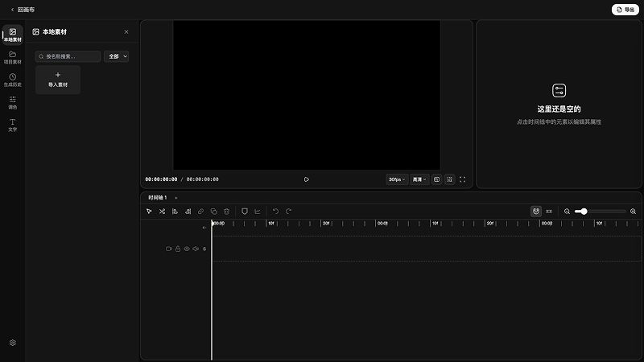Viewport: 644px width, 362px height.
Task: Enter fullscreen preview
Action: point(462,179)
